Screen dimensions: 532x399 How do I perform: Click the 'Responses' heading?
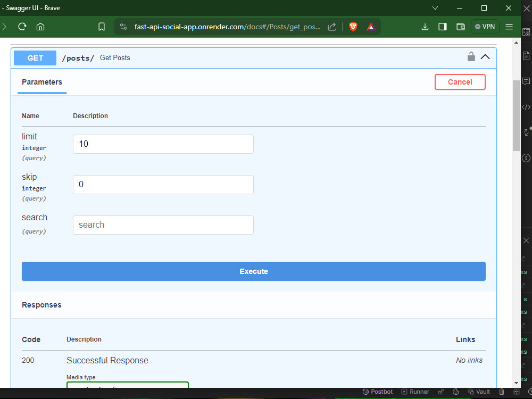[41, 305]
